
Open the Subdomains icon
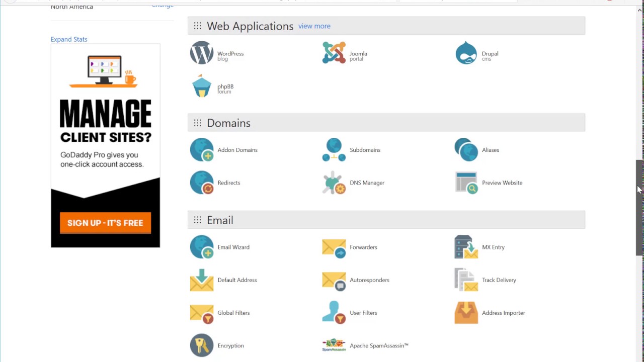click(334, 150)
